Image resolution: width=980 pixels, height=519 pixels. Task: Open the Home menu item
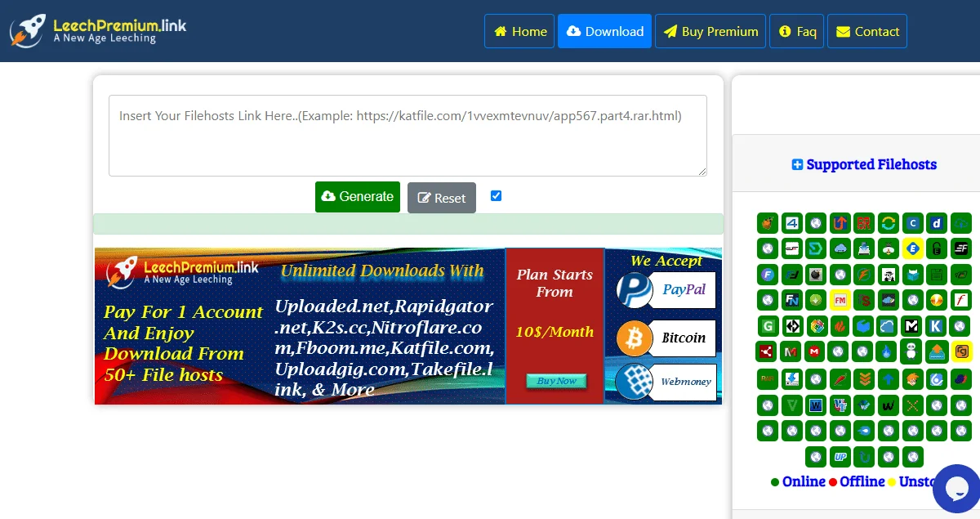tap(519, 31)
